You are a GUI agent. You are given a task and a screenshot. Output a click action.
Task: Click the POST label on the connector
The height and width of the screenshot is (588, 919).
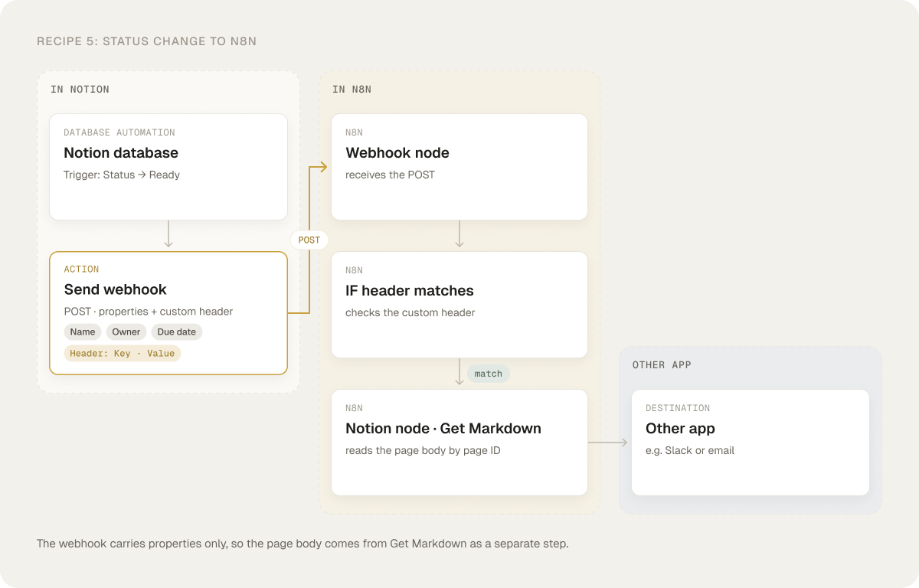[309, 240]
